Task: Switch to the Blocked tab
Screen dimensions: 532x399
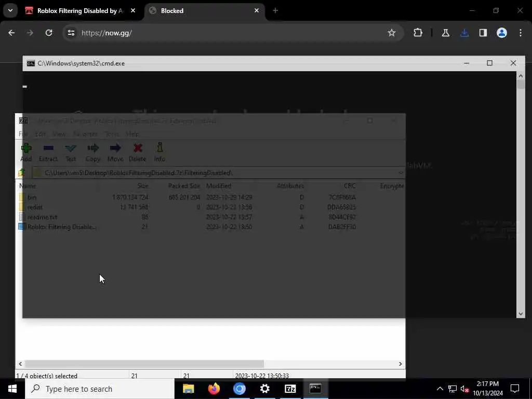Action: click(x=205, y=11)
